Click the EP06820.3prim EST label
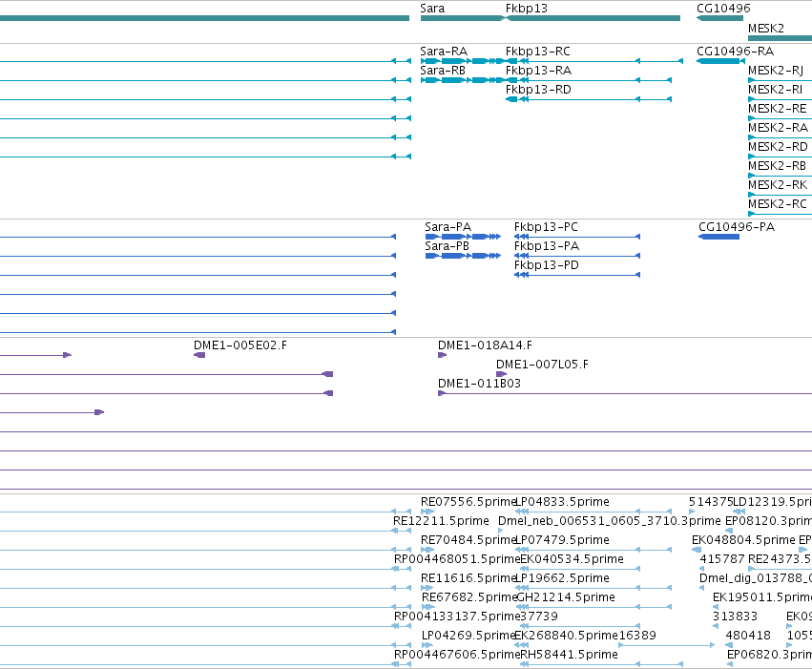The width and height of the screenshot is (812, 669). pyautogui.click(x=769, y=655)
